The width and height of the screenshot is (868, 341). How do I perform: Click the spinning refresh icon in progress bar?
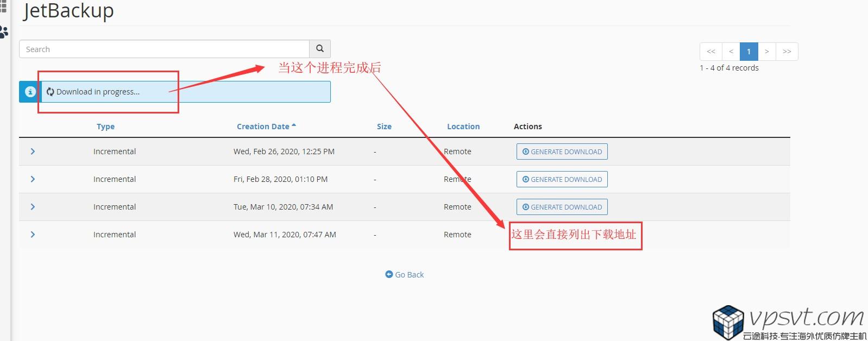(x=50, y=92)
